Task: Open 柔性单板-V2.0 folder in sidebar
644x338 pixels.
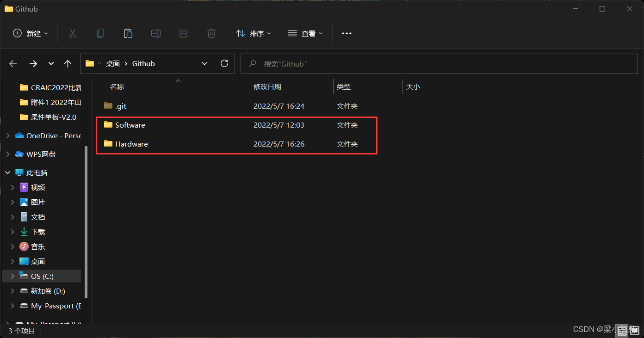Action: pos(48,117)
